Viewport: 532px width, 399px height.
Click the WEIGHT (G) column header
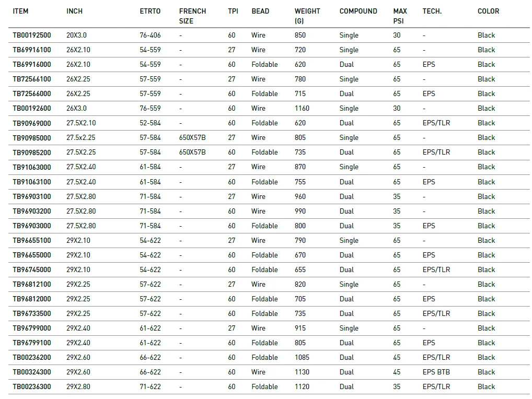click(307, 16)
